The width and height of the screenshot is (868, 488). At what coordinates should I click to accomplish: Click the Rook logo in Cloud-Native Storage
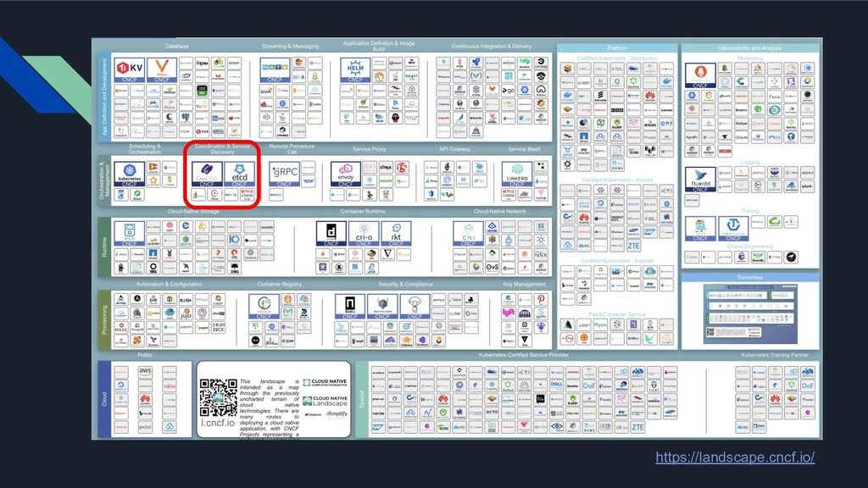[x=130, y=233]
